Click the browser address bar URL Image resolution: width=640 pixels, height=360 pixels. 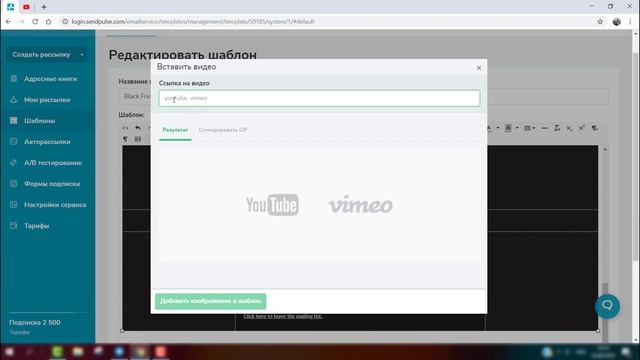(x=193, y=22)
